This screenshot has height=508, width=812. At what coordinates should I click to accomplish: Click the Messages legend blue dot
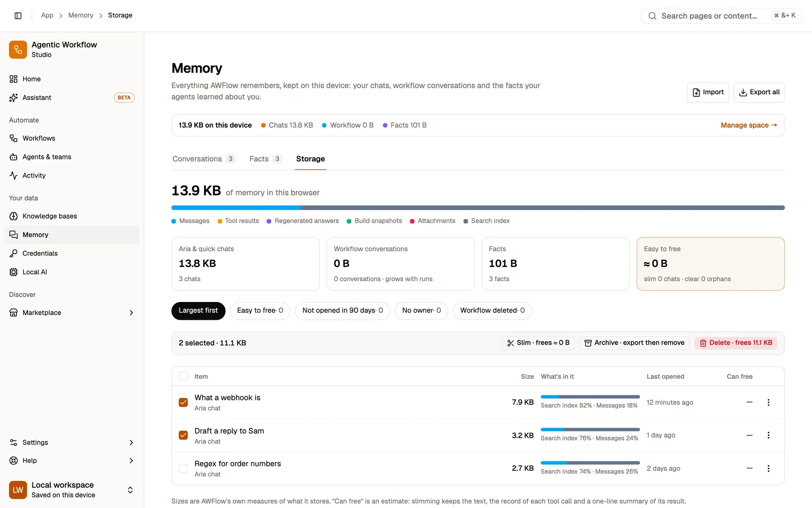[174, 221]
